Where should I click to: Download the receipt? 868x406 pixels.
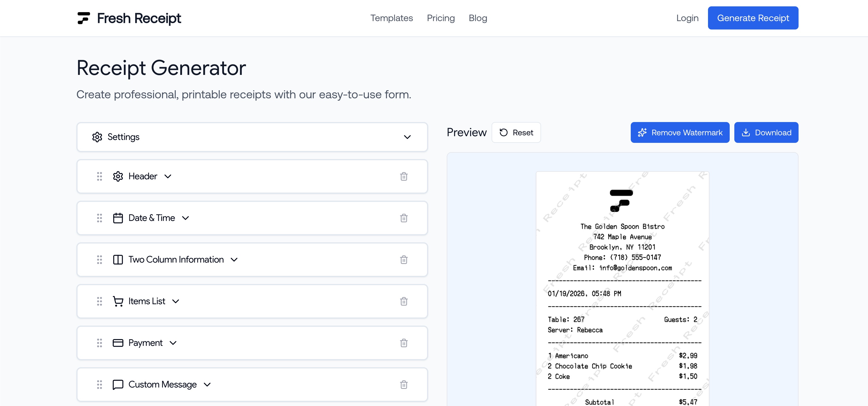pos(766,132)
